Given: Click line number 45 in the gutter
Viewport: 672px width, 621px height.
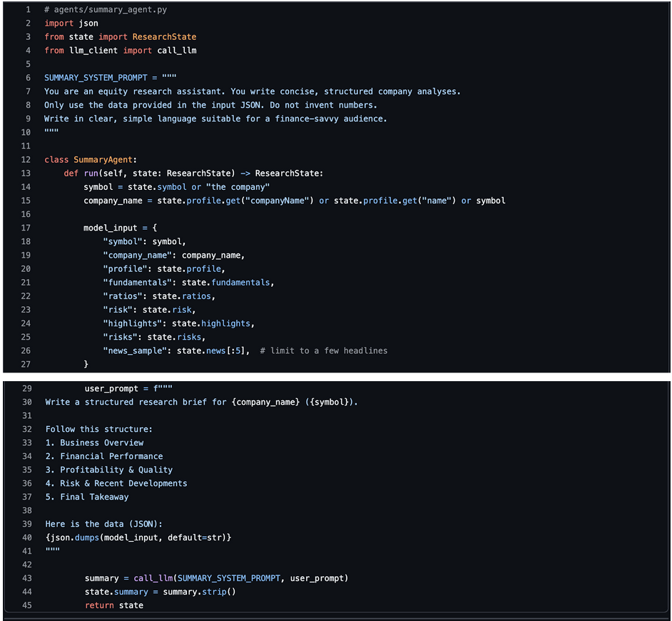Looking at the screenshot, I should click(26, 605).
